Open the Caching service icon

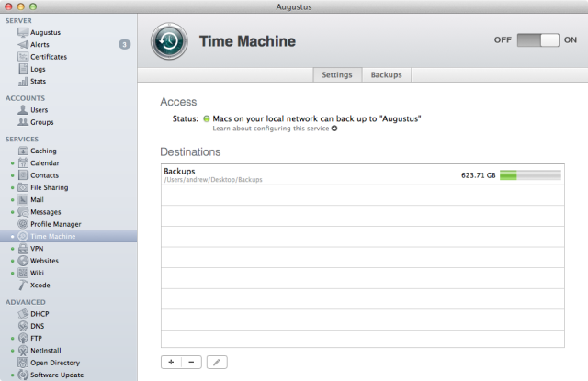[23, 151]
